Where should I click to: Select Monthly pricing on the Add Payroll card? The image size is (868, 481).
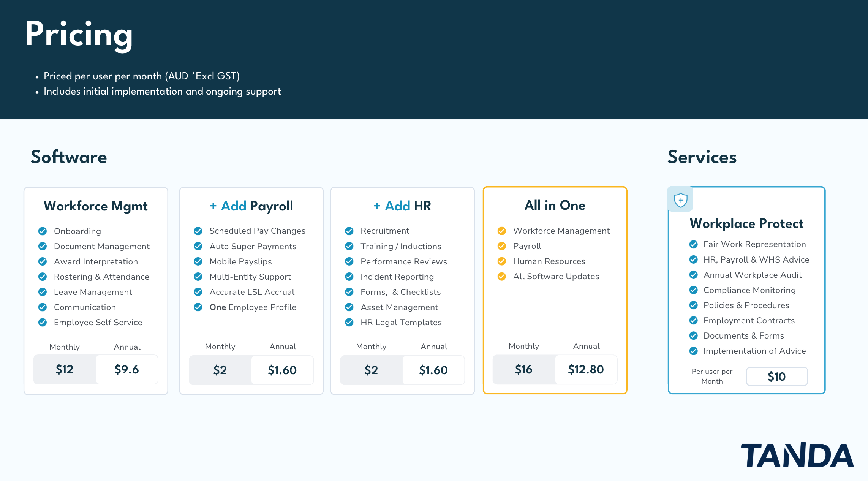point(220,370)
